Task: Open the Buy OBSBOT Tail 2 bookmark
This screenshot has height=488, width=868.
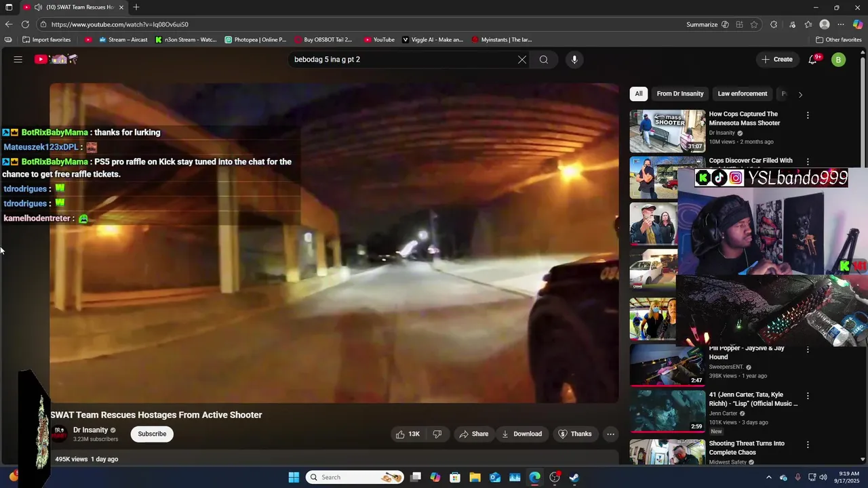Action: pos(323,39)
